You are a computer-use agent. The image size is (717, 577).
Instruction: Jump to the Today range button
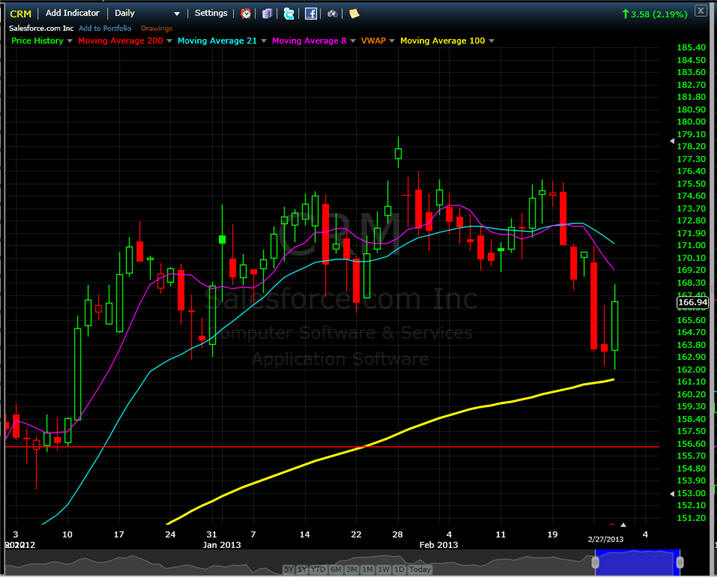click(x=420, y=569)
